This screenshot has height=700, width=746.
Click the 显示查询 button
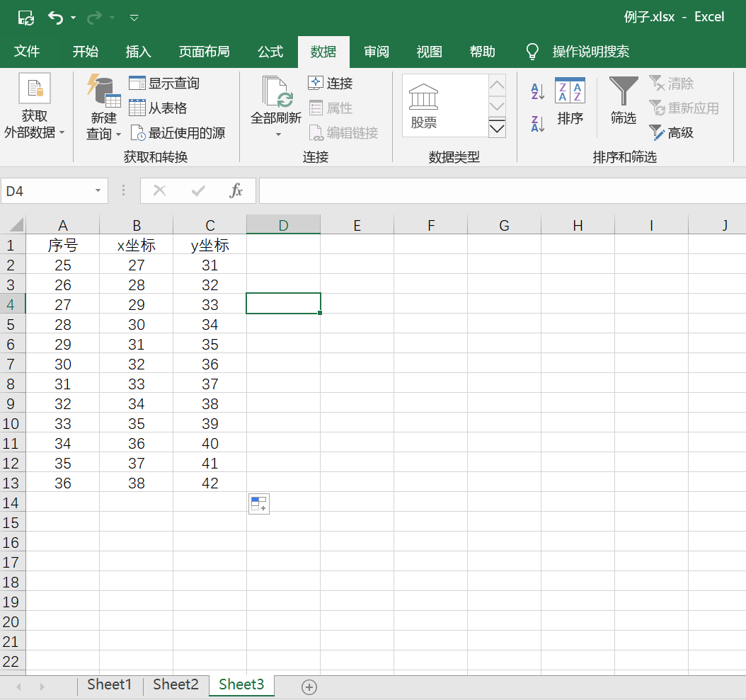coord(164,84)
